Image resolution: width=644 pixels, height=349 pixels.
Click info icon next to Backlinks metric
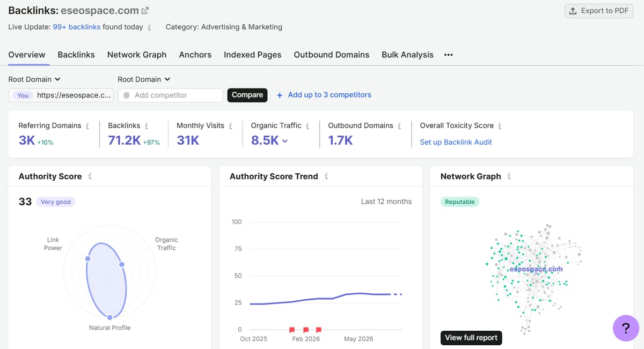click(146, 125)
